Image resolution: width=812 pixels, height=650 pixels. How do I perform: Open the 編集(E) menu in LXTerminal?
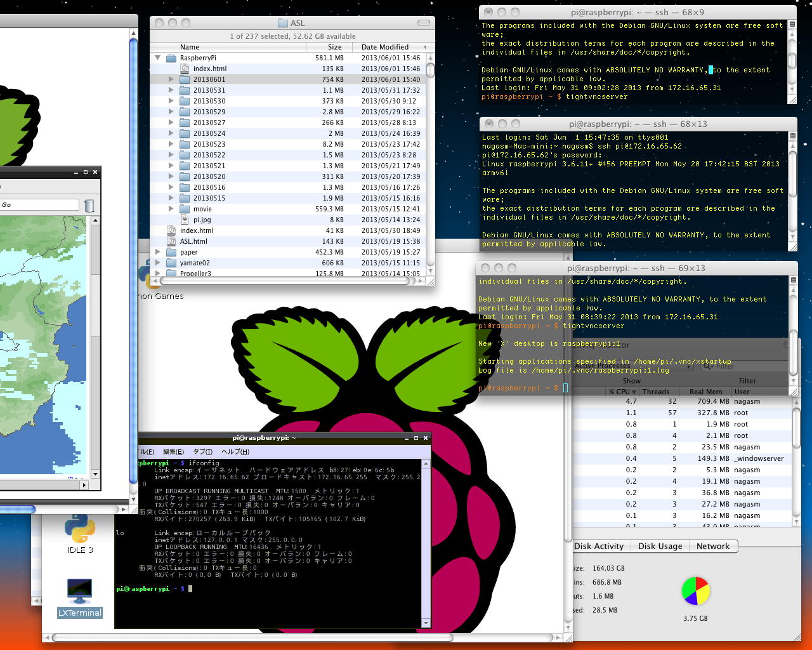(x=173, y=452)
